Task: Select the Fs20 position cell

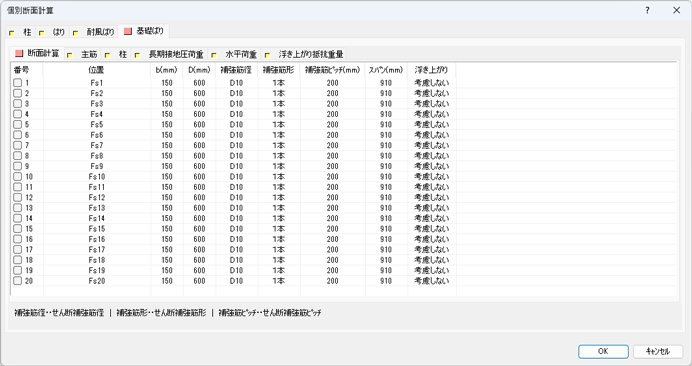Action: point(97,281)
